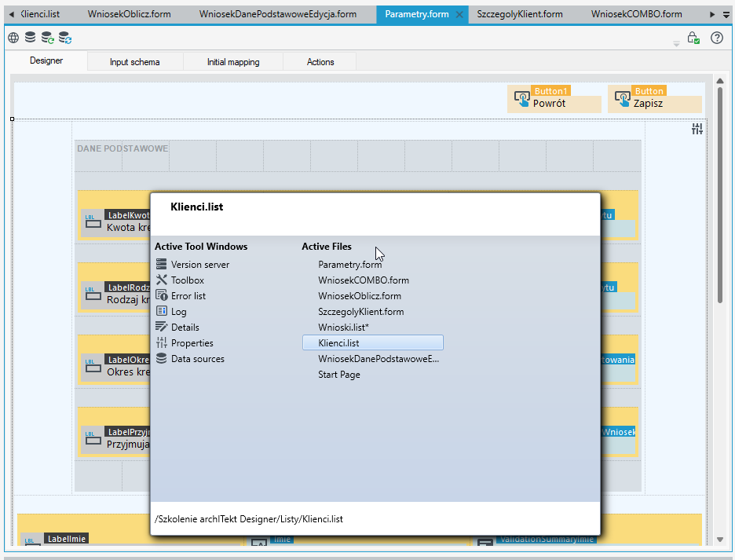Click the hand icon on Zapisz button

(623, 99)
